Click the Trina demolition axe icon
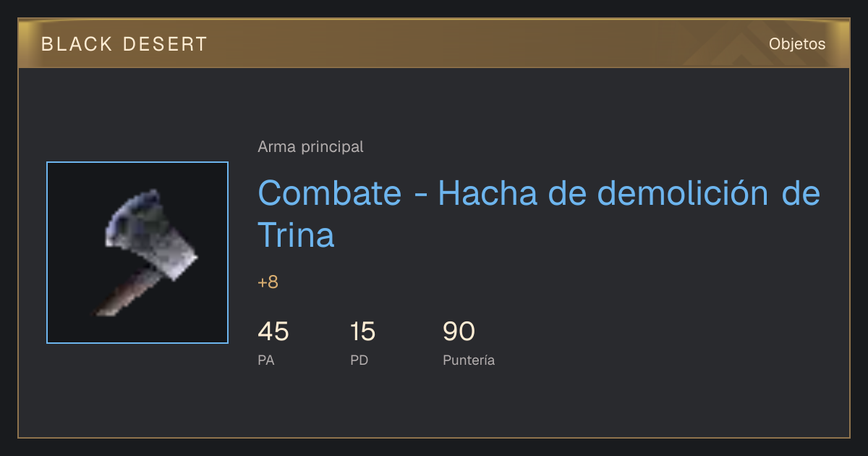This screenshot has height=456, width=868. [x=137, y=253]
